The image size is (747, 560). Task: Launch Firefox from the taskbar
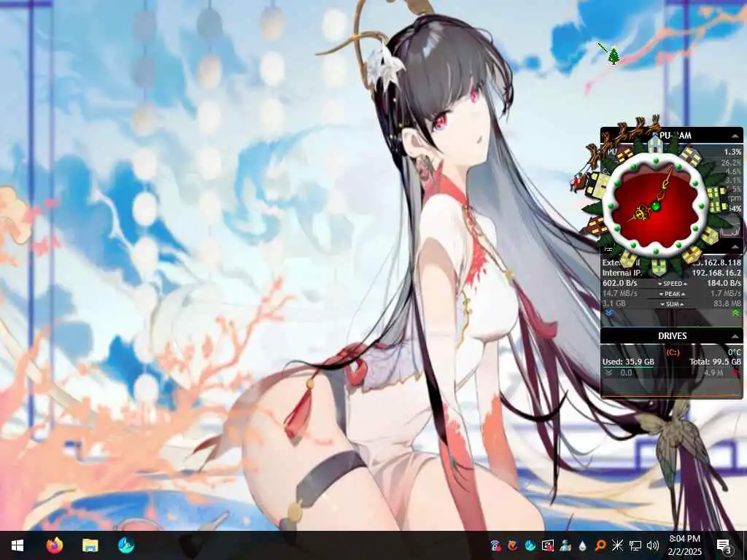(55, 545)
